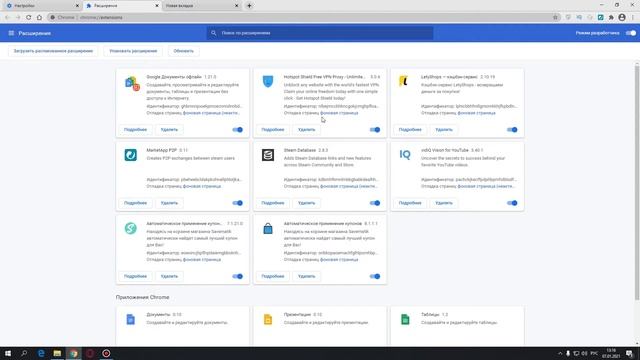Open the Edge browser from taskbar
The image size is (640, 360).
[x=41, y=353]
